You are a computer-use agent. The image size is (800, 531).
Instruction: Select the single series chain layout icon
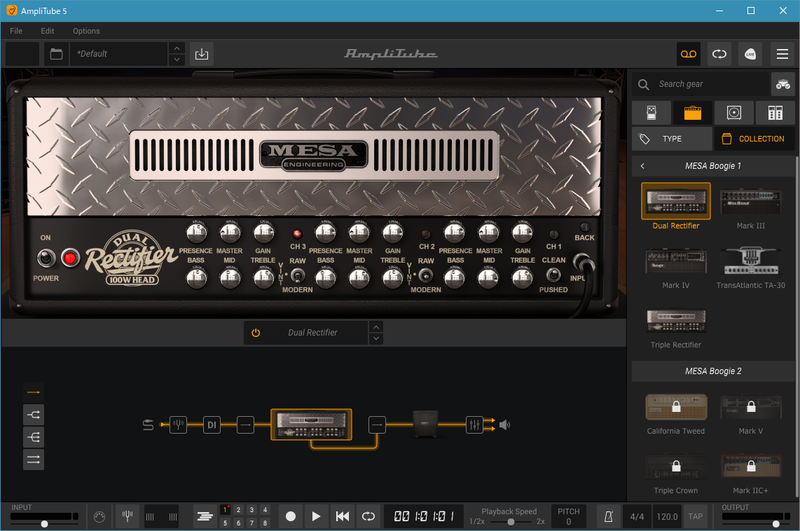point(33,392)
